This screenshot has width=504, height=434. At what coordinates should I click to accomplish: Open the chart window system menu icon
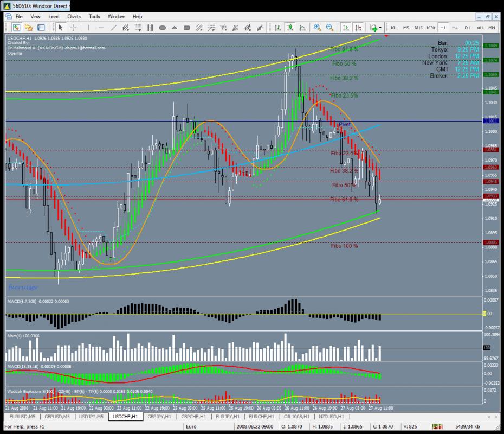tap(9, 16)
